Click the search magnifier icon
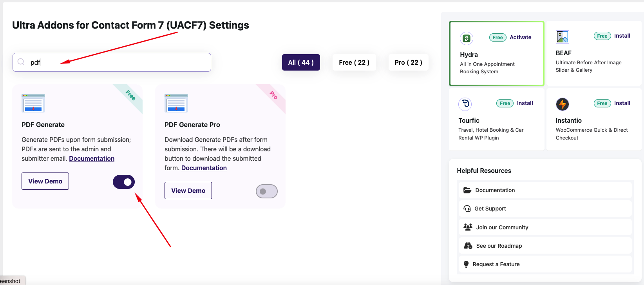The image size is (644, 285). [x=21, y=62]
